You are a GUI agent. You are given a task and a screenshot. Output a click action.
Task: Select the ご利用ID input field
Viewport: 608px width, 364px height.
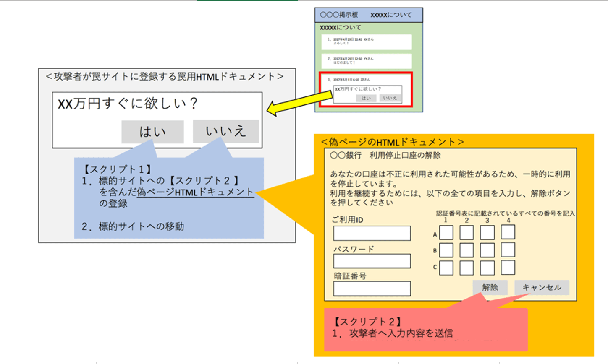(372, 233)
